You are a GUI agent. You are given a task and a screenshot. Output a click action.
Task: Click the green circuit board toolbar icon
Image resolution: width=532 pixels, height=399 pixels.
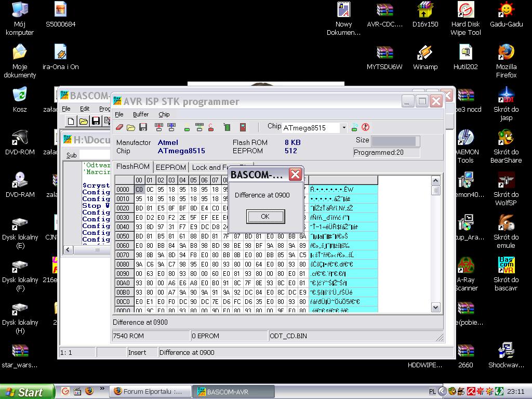pos(227,128)
